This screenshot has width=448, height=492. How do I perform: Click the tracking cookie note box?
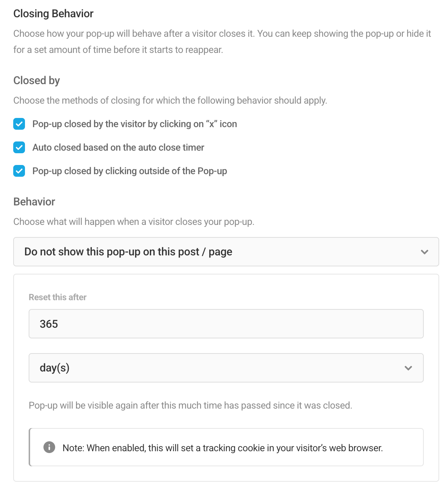pos(226,447)
